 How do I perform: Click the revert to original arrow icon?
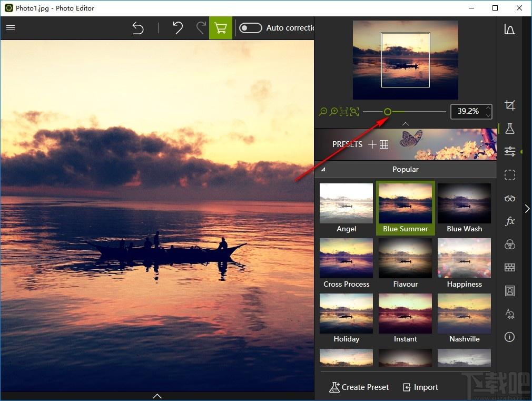point(138,28)
